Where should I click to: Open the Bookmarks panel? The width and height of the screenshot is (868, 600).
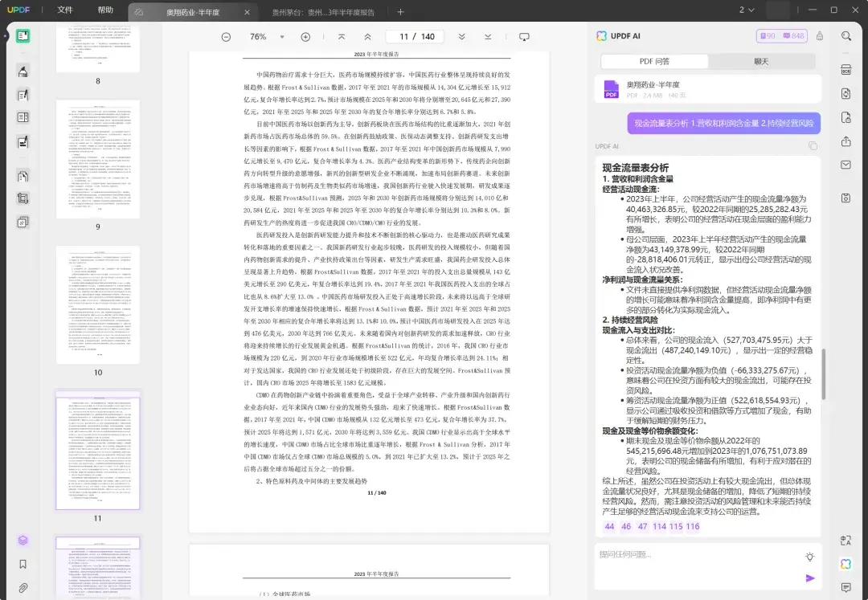(x=23, y=564)
